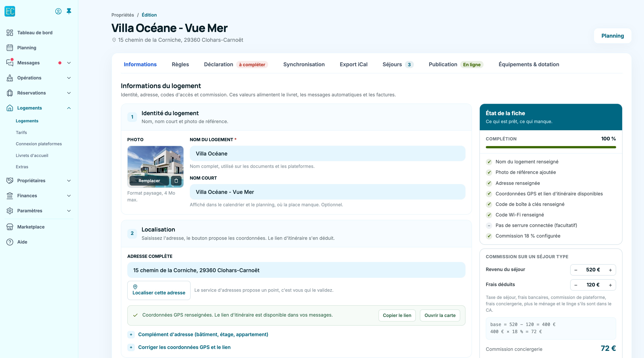Click the Messages chat icon
The image size is (644, 358).
coord(10,63)
